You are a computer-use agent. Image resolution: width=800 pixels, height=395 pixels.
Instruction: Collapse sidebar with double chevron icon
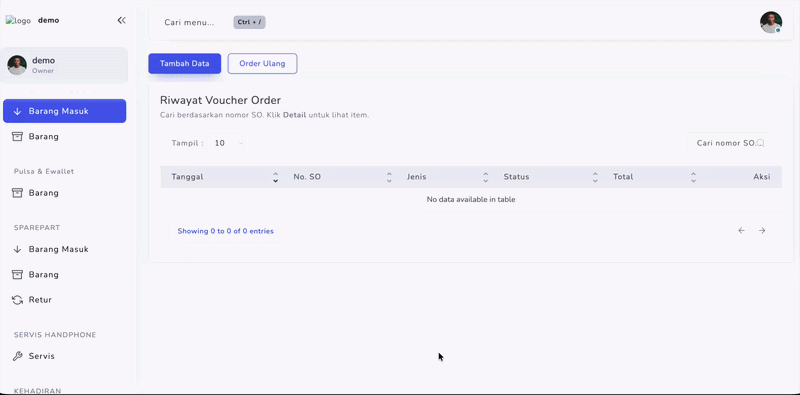[x=121, y=20]
